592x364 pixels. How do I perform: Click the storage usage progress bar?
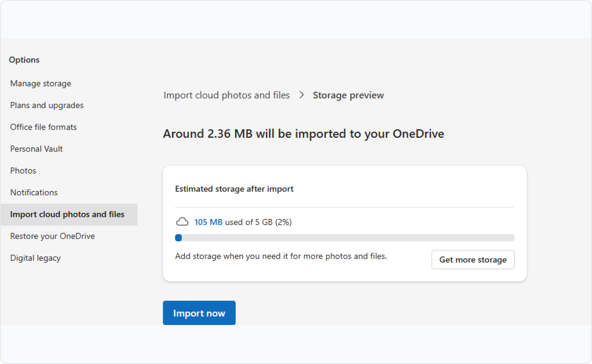click(x=345, y=238)
